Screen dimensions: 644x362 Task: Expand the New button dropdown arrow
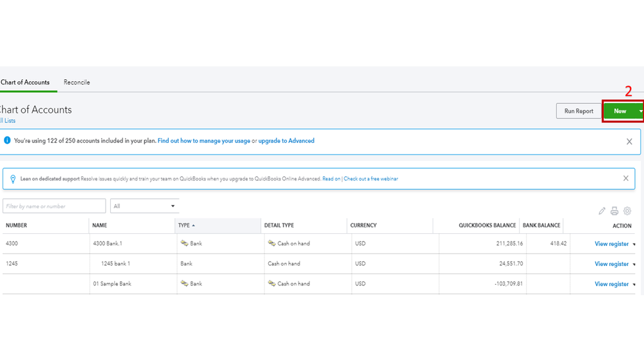[640, 111]
